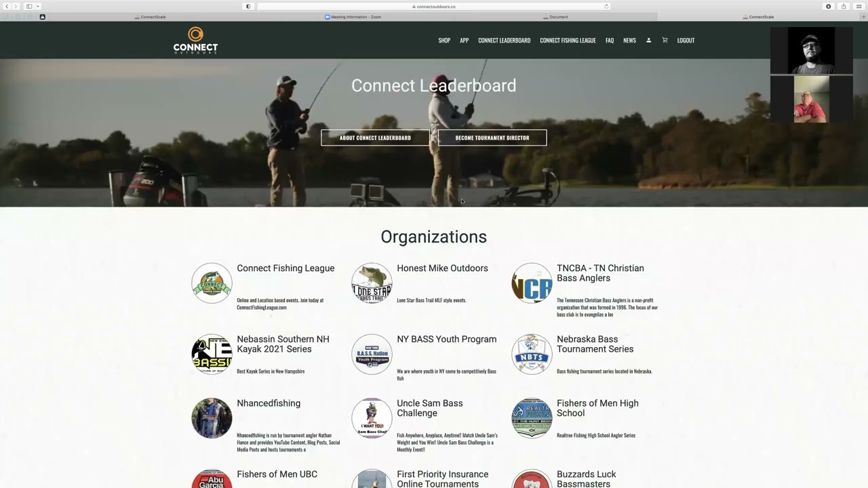The image size is (868, 488).
Task: Click the TNCBA organization logo
Action: pos(532,283)
